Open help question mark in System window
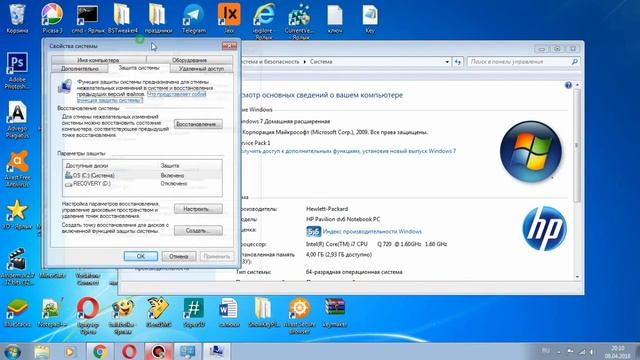 (x=568, y=85)
